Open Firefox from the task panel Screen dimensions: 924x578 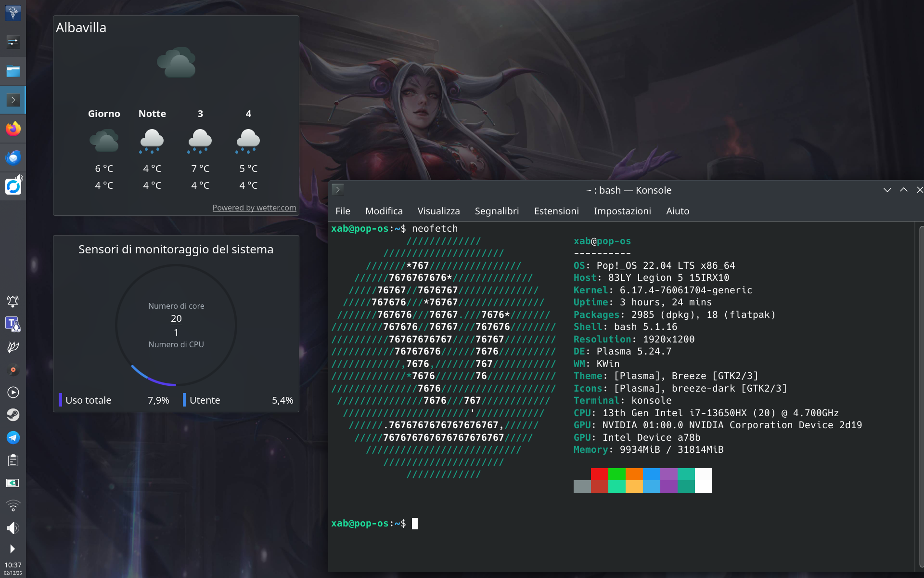13,129
